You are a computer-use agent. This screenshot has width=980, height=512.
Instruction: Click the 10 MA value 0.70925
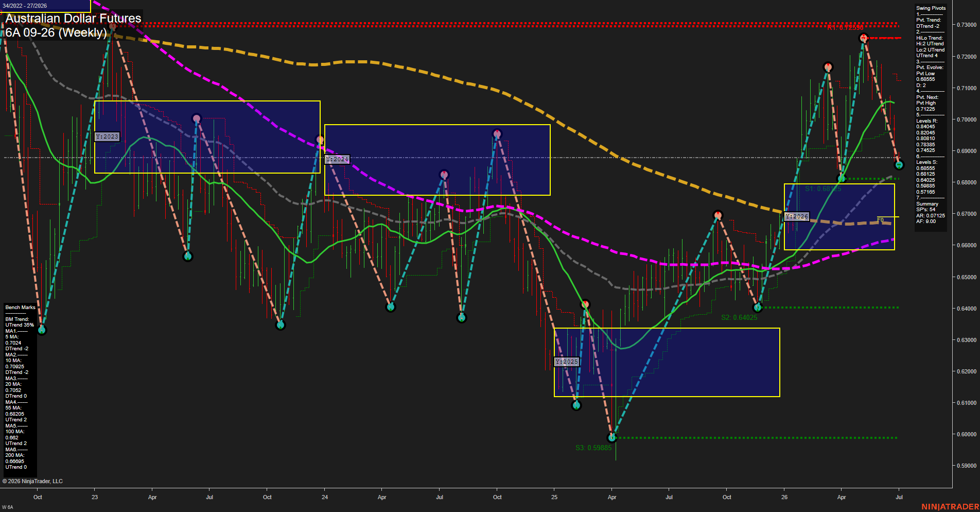click(15, 367)
